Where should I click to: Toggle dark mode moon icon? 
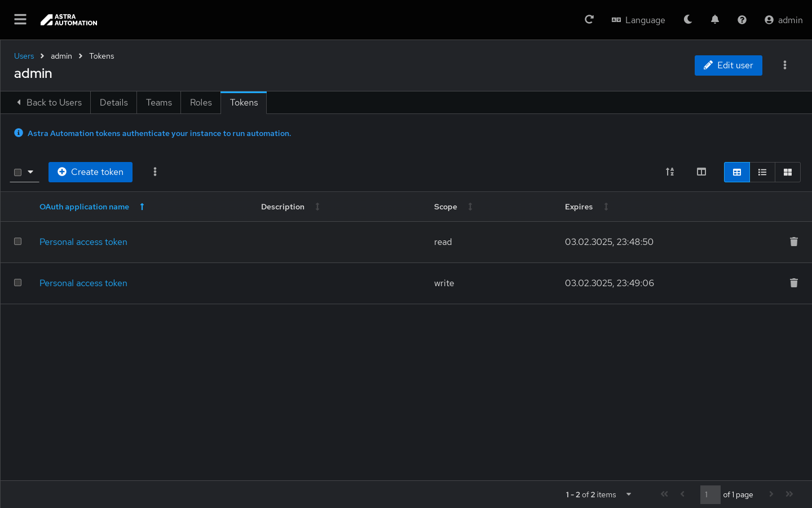[688, 20]
